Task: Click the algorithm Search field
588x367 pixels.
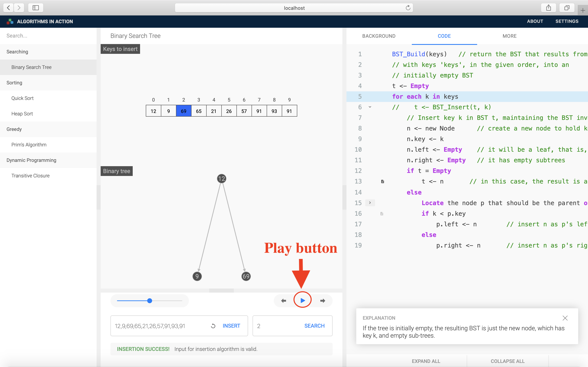Action: point(49,36)
